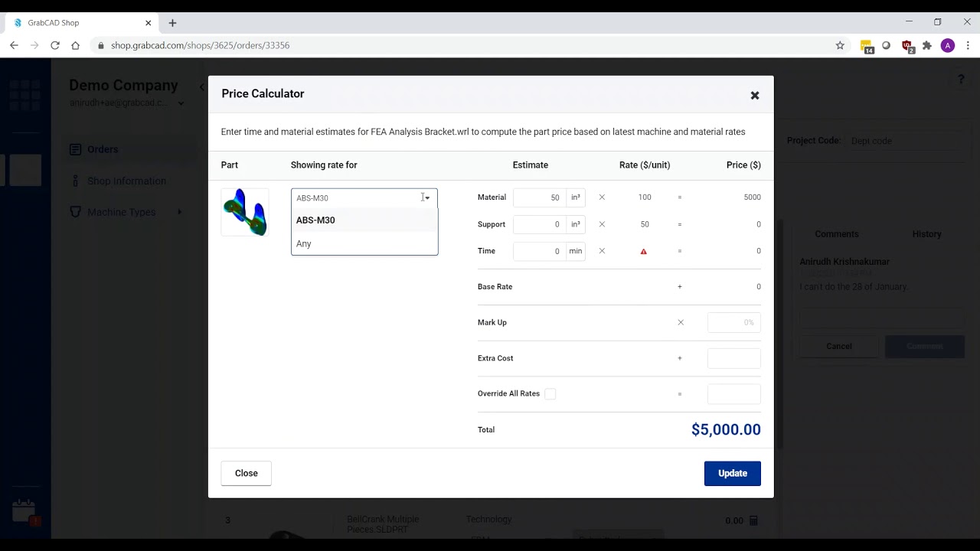Choose the Any option in dropdown list

[364, 243]
